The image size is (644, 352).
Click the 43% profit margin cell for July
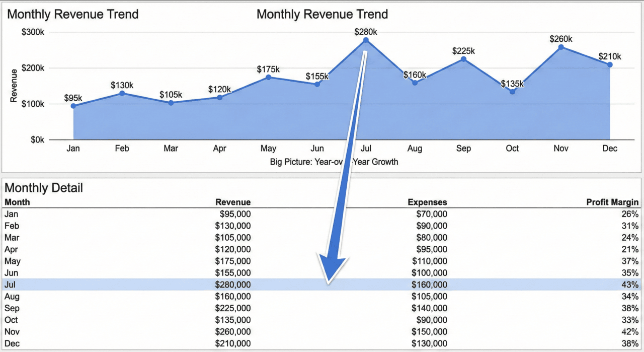pyautogui.click(x=631, y=285)
